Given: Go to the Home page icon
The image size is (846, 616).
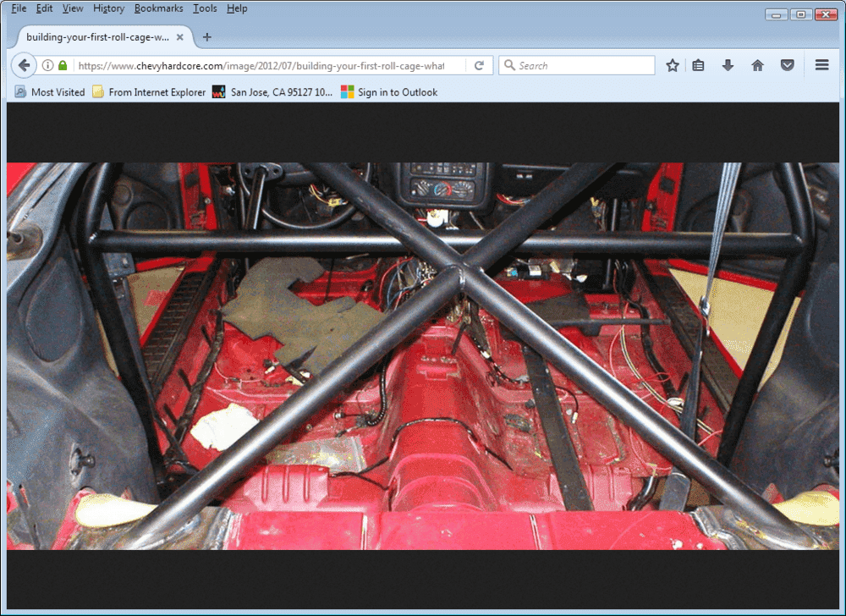Looking at the screenshot, I should (x=757, y=65).
